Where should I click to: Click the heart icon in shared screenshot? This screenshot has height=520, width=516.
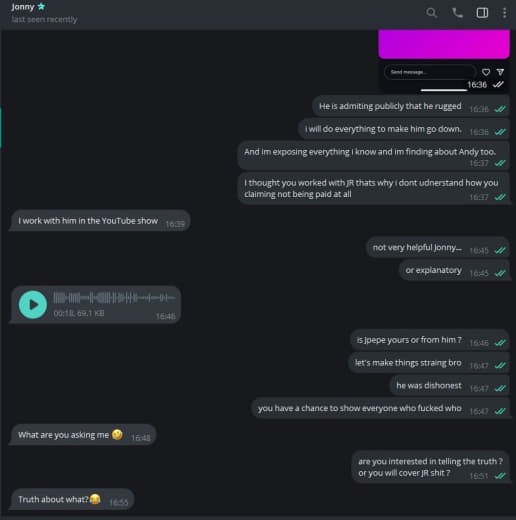(486, 72)
